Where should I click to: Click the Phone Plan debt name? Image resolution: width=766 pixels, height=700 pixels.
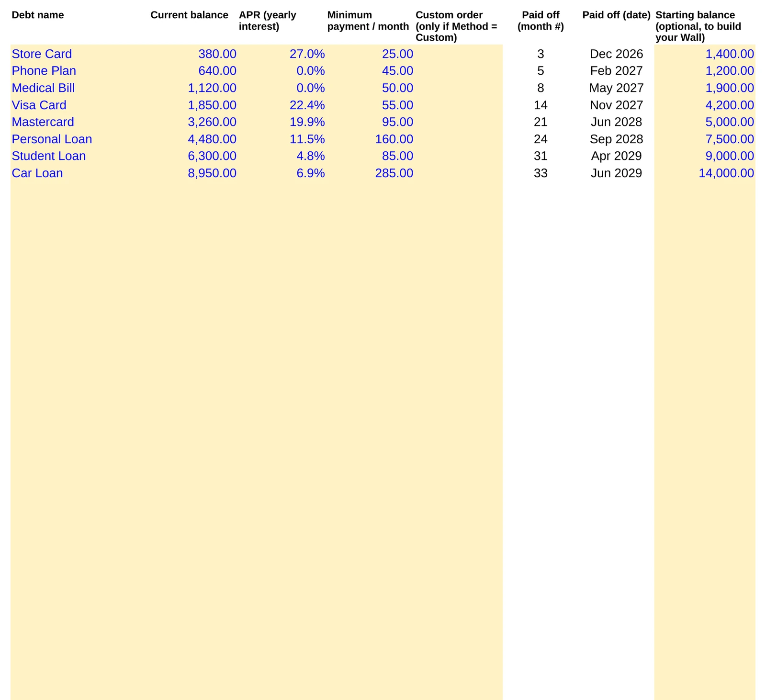[44, 71]
